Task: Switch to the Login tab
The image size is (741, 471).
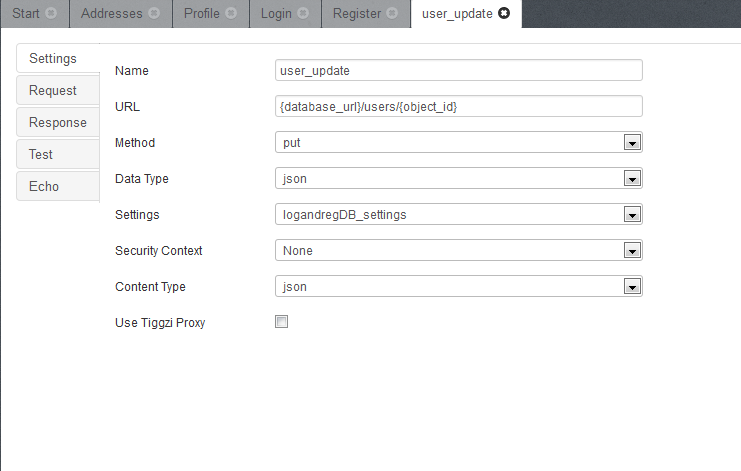Action: pyautogui.click(x=275, y=14)
